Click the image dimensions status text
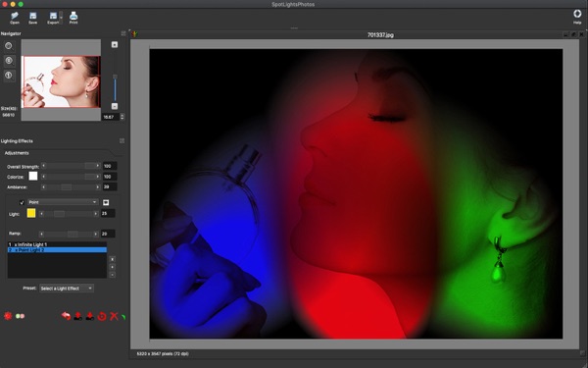This screenshot has width=588, height=368. pos(163,353)
